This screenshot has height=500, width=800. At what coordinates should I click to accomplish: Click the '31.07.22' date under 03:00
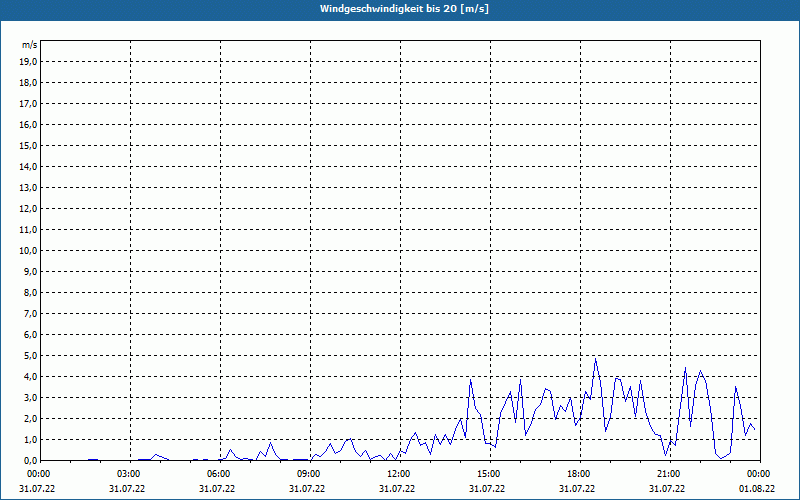click(127, 488)
